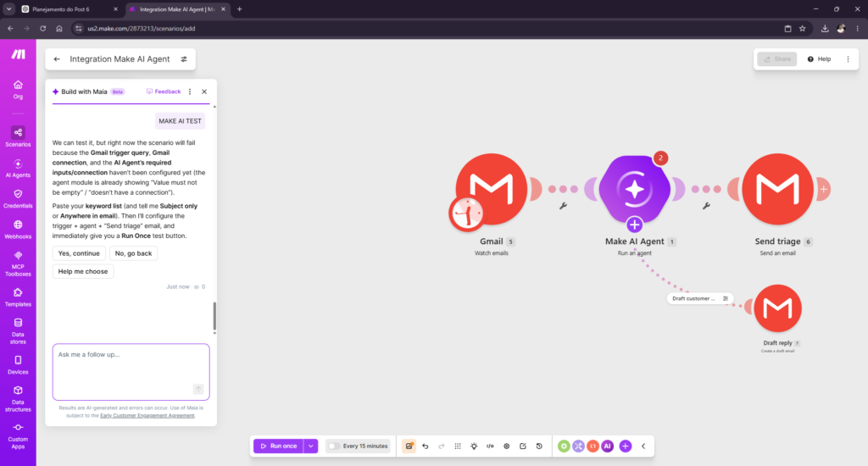Switch to Planejamento do Post 6 tab
The image size is (868, 466).
(70, 9)
